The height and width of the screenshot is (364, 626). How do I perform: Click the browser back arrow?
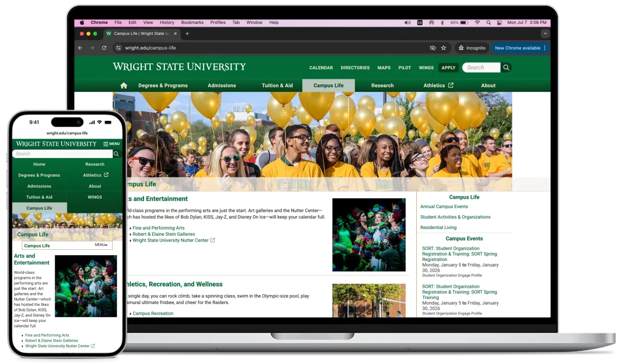pos(80,47)
